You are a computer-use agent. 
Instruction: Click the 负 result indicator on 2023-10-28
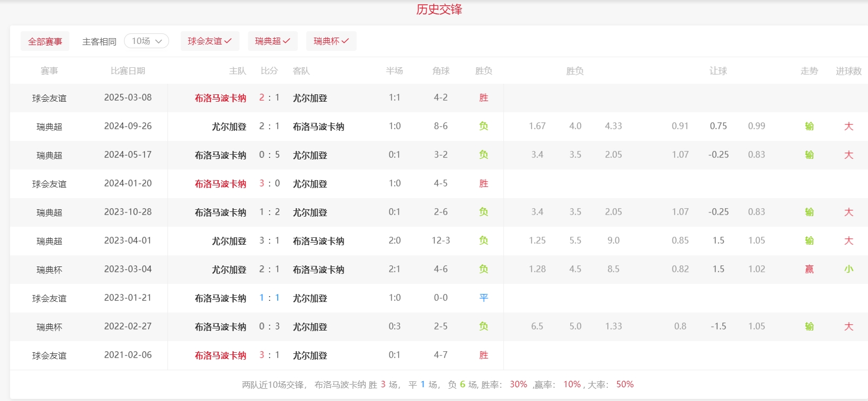click(x=483, y=212)
